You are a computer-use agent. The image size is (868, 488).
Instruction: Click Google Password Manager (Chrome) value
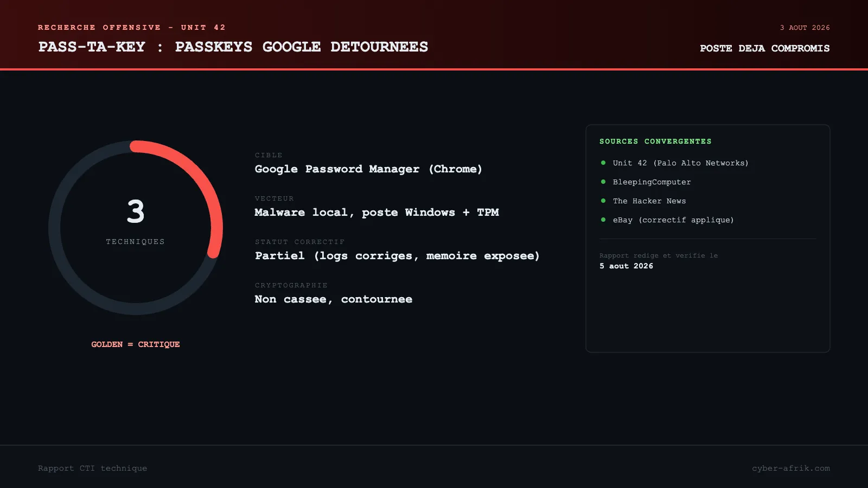click(368, 169)
